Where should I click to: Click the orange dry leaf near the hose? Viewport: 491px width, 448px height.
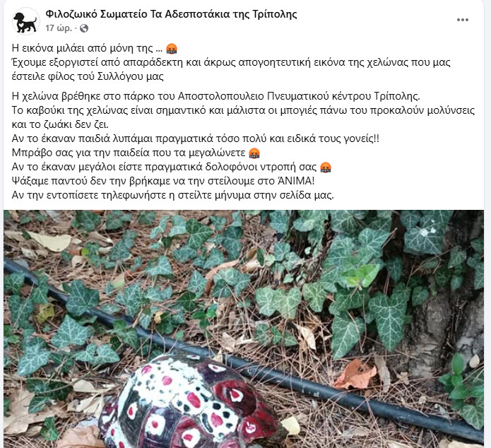(x=355, y=375)
